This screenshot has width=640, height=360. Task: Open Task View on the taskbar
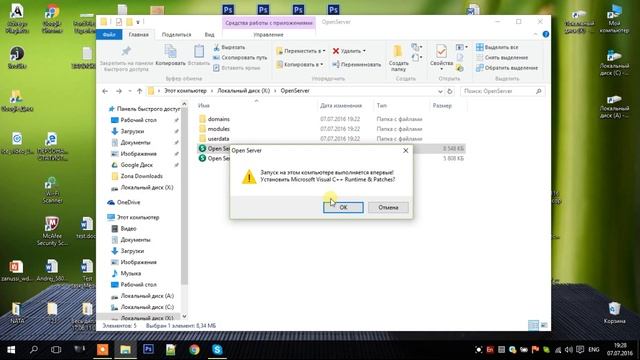pos(56,350)
